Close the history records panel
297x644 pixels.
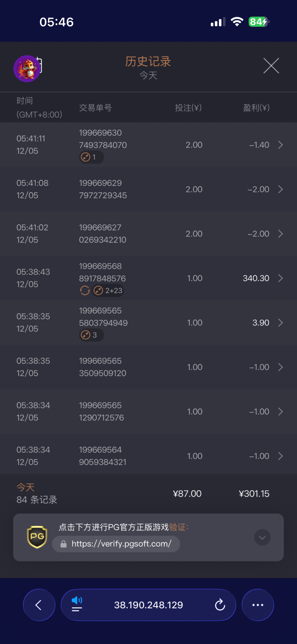(271, 66)
